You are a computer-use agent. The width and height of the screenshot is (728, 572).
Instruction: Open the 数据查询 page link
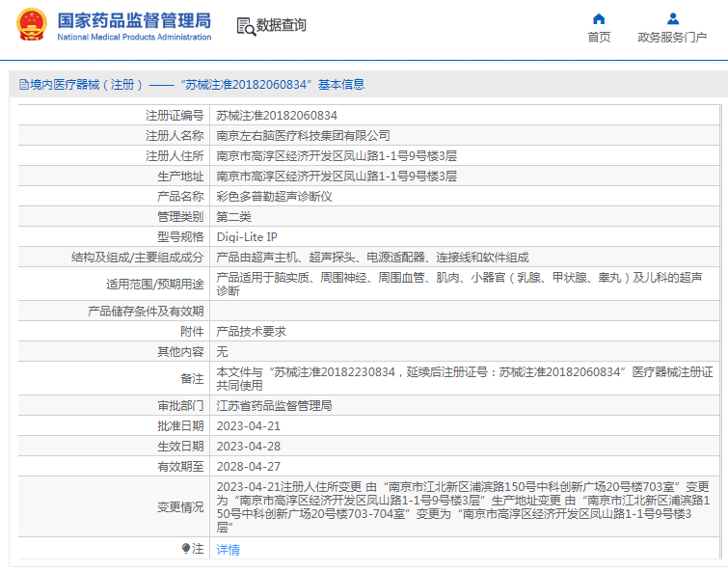click(x=281, y=25)
